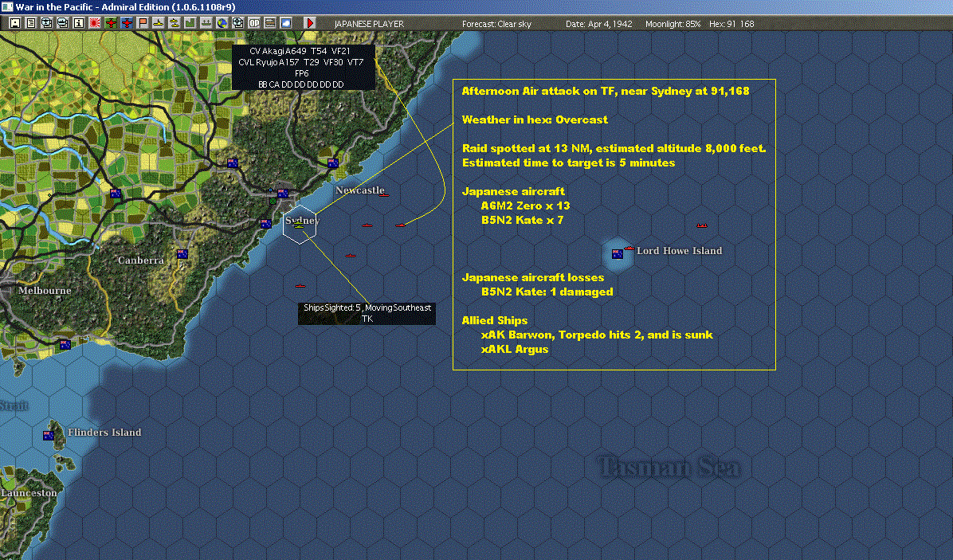Click the two yellow ships toolbar icon

[175, 23]
